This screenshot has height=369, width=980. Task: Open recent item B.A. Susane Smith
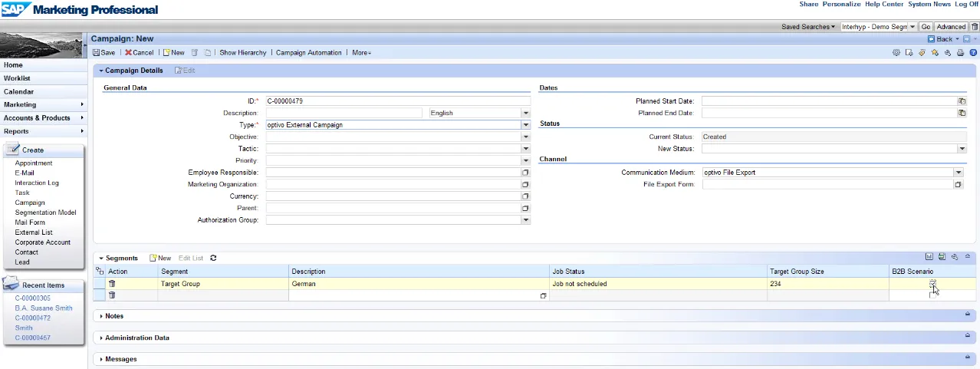click(x=44, y=308)
